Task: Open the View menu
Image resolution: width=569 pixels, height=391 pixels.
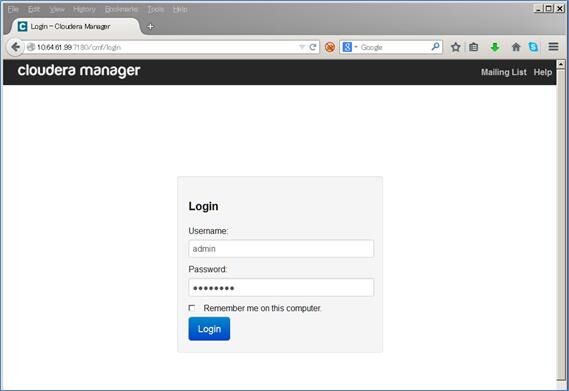Action: click(x=57, y=9)
